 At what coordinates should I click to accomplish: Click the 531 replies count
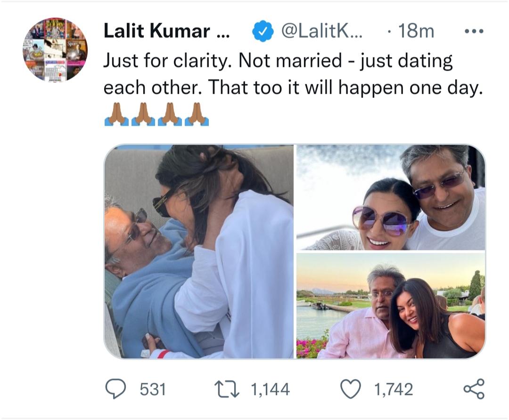coord(153,389)
